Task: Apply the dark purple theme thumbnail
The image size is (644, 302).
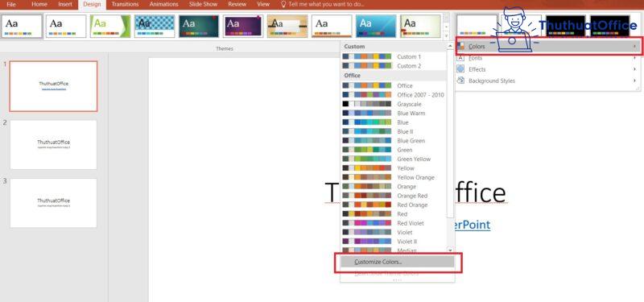Action: coord(243,27)
